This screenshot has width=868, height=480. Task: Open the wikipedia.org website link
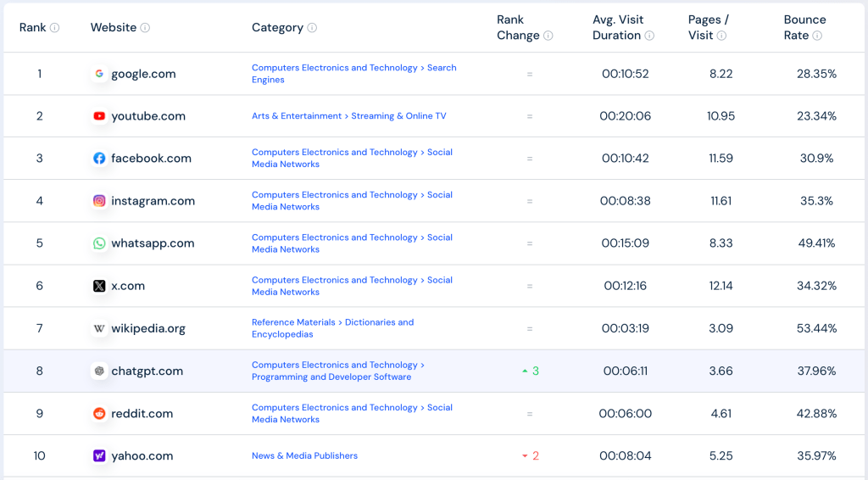coord(147,329)
